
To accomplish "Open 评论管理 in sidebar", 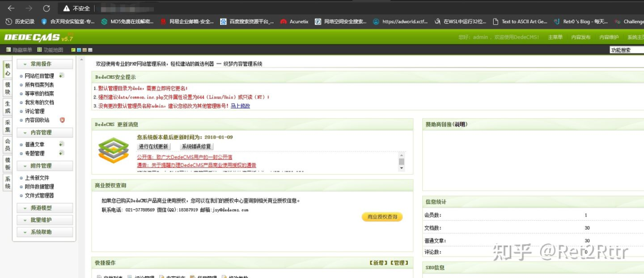I will 35,112.
